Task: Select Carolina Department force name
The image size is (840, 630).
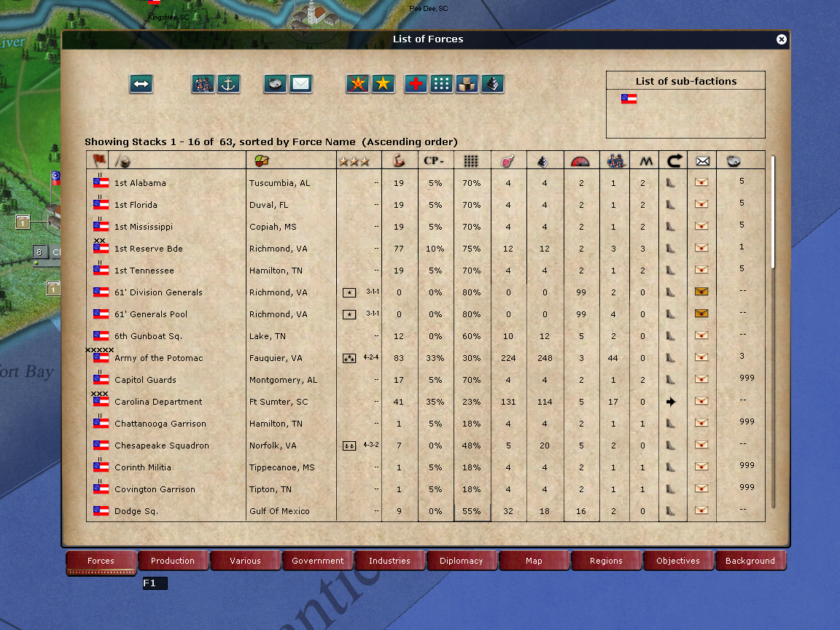Action: [x=158, y=402]
